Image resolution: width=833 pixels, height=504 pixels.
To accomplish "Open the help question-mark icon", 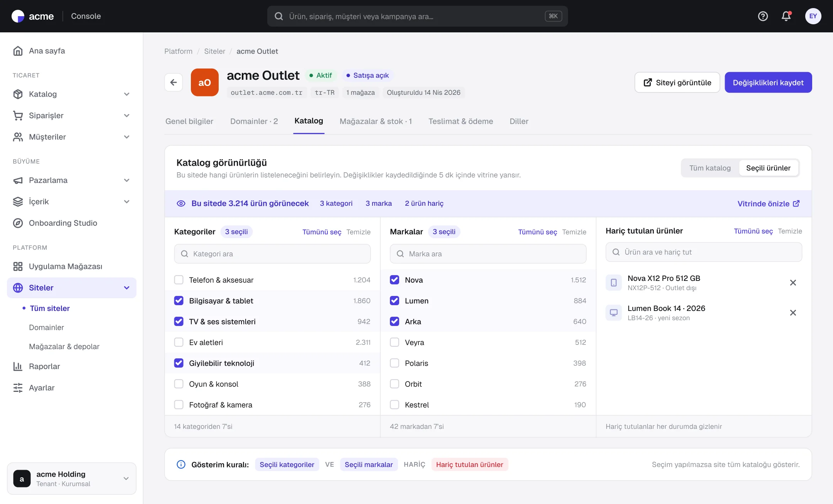I will coord(763,16).
